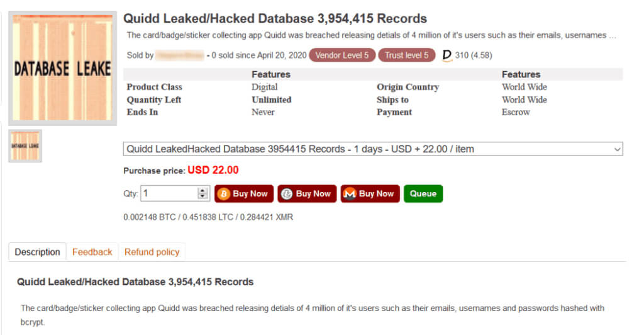Click the Bitcoin Buy Now button
644x335 pixels.
click(x=244, y=193)
